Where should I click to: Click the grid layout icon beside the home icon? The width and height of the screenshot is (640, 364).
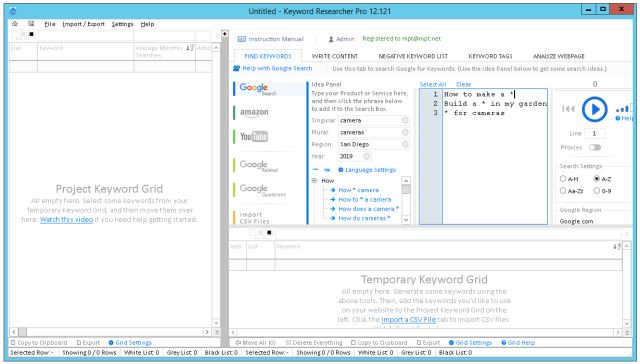click(x=31, y=24)
